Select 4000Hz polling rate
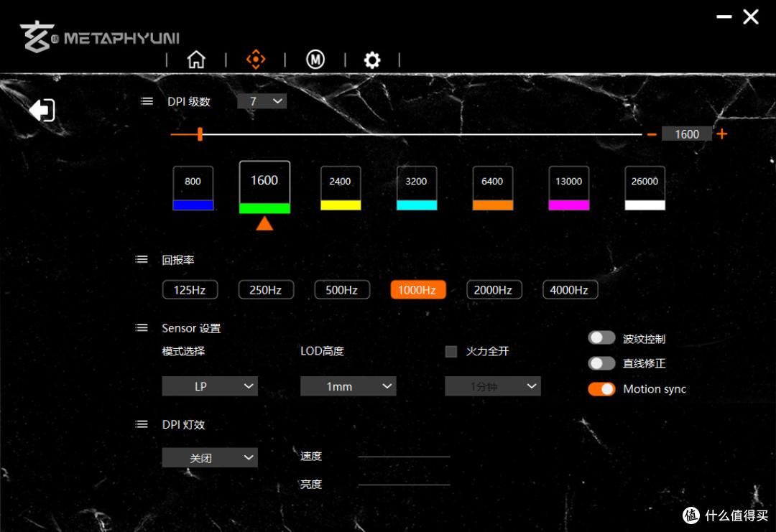The height and width of the screenshot is (532, 776). coord(570,290)
